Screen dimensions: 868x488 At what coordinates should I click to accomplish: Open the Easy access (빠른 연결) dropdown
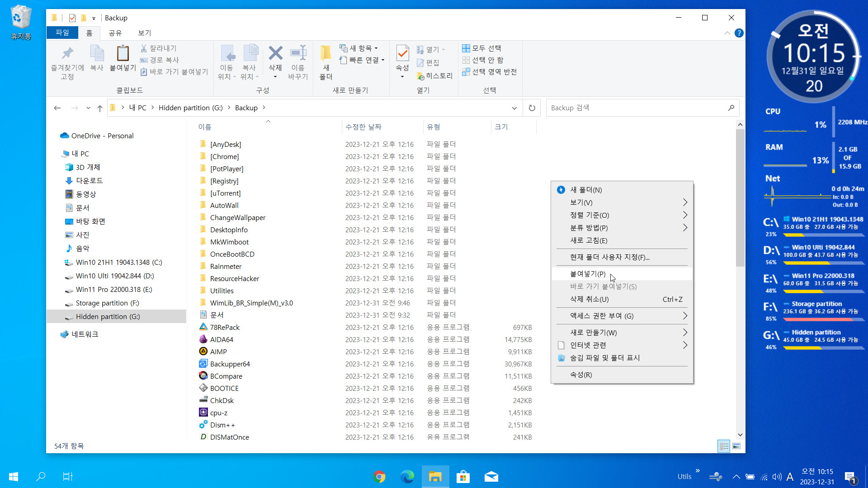point(362,60)
